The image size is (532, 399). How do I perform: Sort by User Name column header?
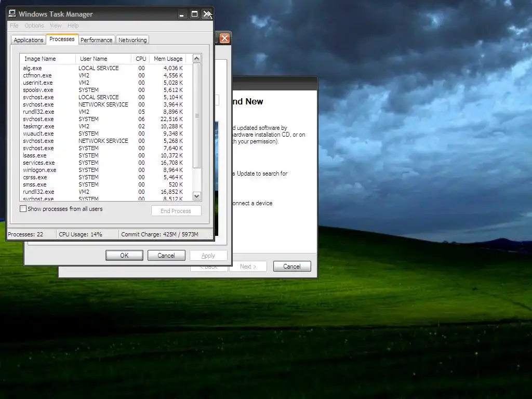click(x=103, y=59)
